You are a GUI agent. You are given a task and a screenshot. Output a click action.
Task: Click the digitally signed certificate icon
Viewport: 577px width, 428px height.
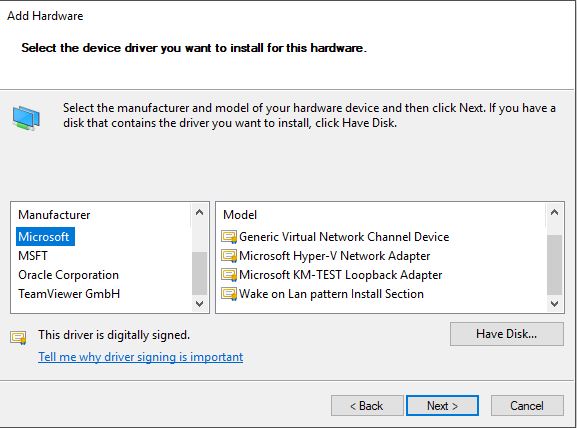click(18, 337)
